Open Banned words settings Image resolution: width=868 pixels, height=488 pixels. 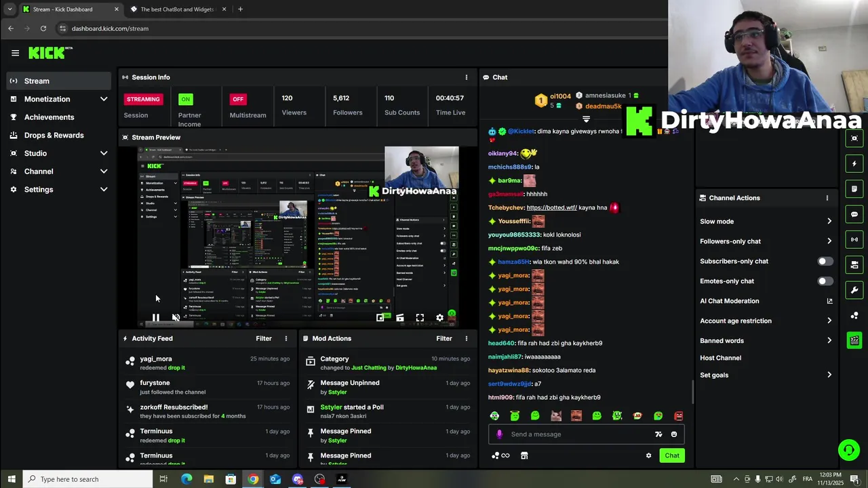(x=766, y=341)
